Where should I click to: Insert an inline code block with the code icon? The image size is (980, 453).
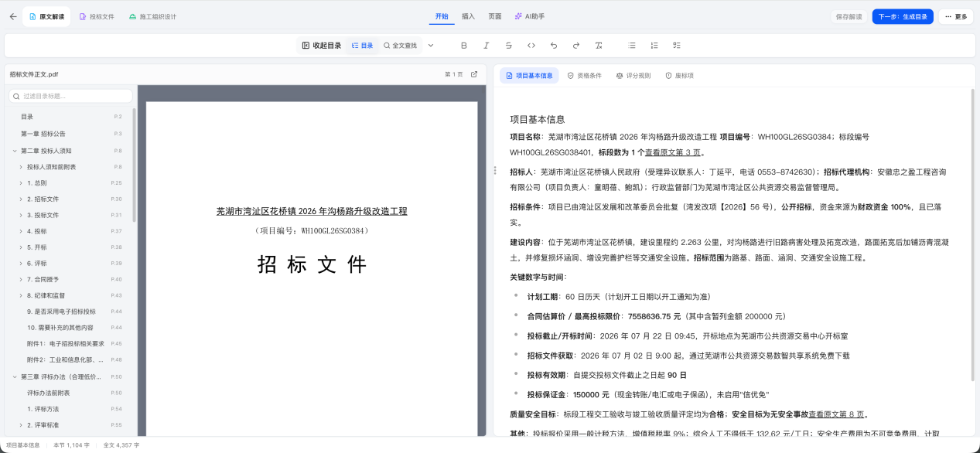531,46
